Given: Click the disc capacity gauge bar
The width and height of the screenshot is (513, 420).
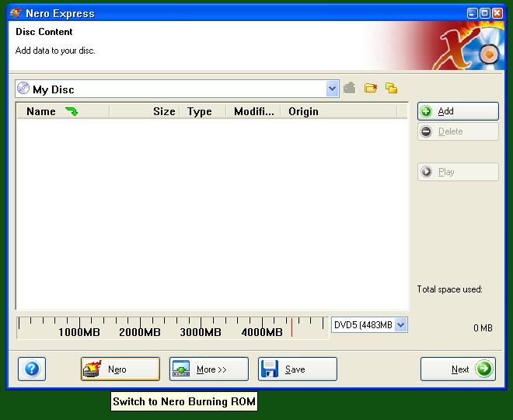Looking at the screenshot, I should (173, 327).
